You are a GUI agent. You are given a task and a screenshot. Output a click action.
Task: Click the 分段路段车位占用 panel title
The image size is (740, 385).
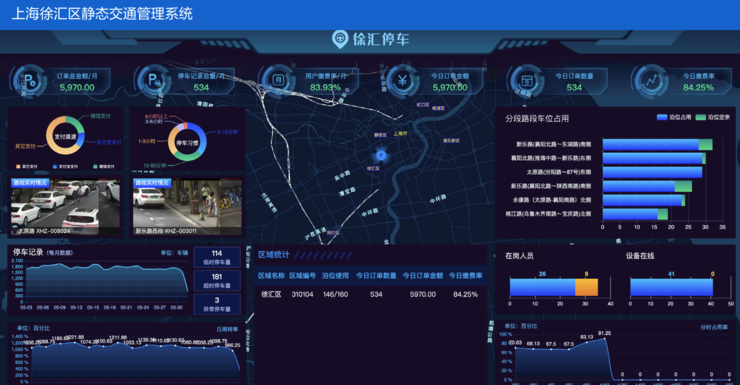click(537, 118)
